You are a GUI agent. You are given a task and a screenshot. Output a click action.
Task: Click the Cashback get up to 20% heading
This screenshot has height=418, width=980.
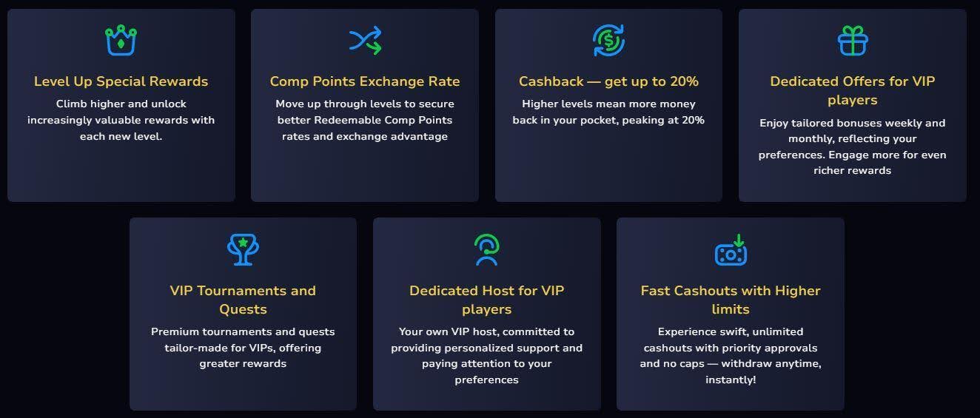(608, 81)
